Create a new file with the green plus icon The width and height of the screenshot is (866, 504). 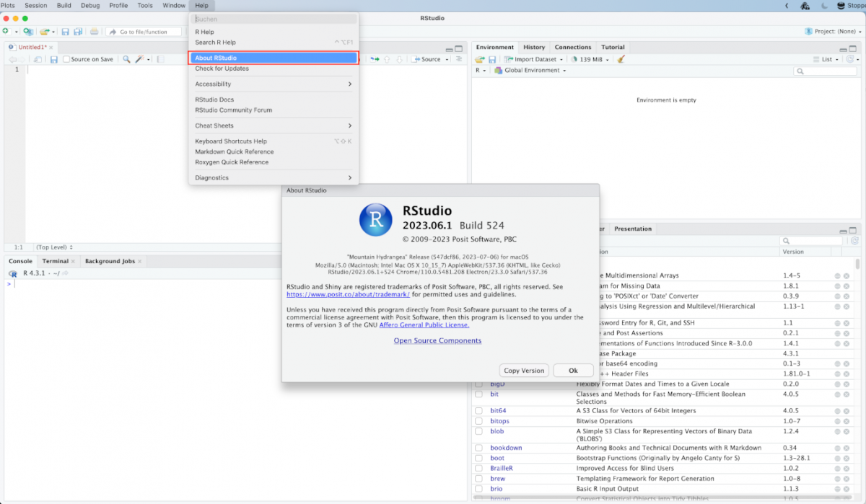click(6, 32)
